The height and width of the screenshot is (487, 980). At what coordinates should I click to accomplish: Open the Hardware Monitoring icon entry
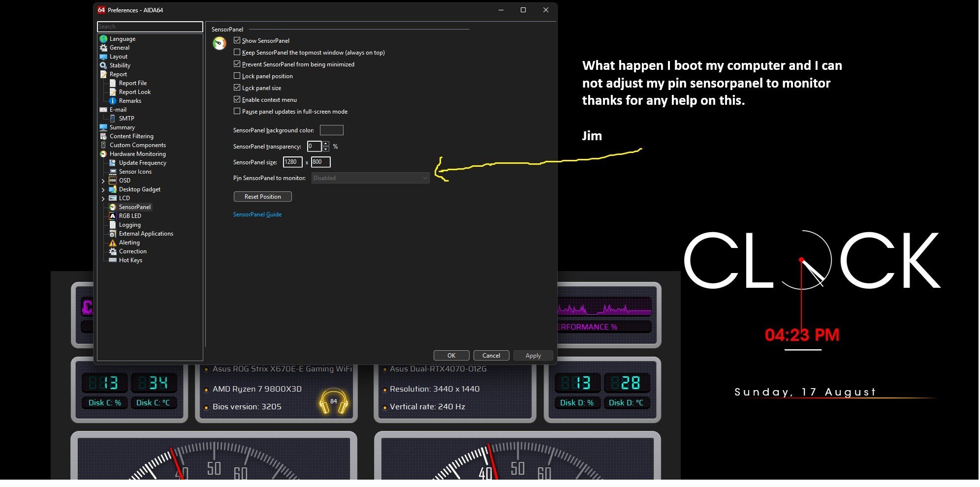pyautogui.click(x=103, y=154)
